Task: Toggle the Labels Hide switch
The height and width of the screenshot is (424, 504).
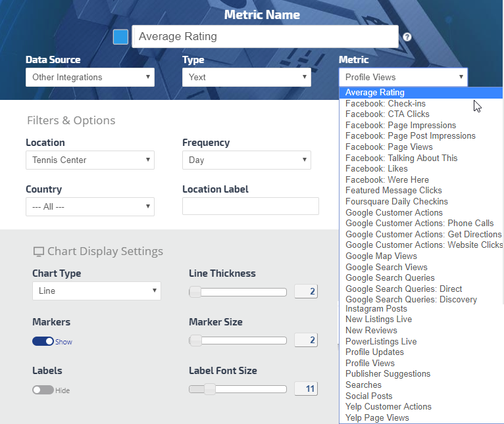Action: (x=43, y=390)
